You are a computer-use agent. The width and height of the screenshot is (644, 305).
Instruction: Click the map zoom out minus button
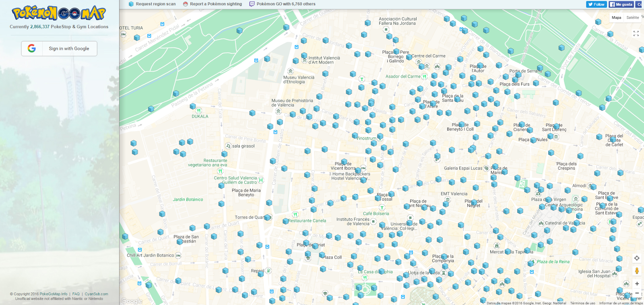click(637, 293)
